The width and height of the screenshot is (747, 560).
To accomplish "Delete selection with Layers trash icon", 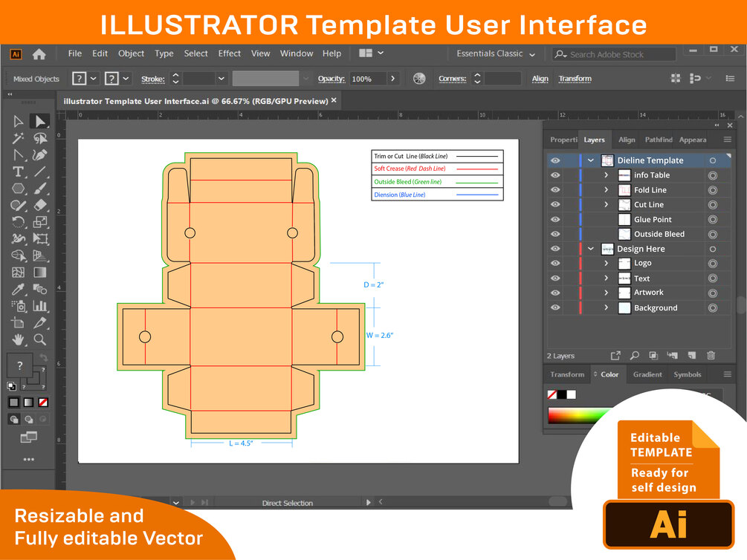I will coord(711,355).
